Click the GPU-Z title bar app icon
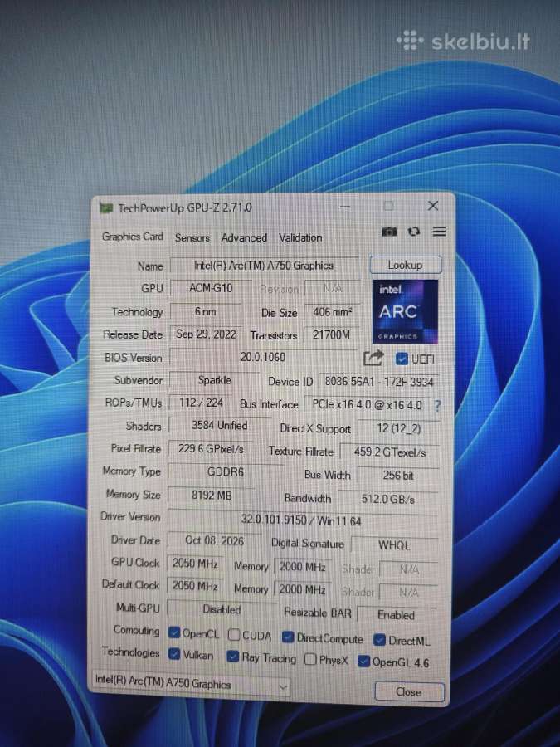Screen dimensions: 560x747 (105, 208)
